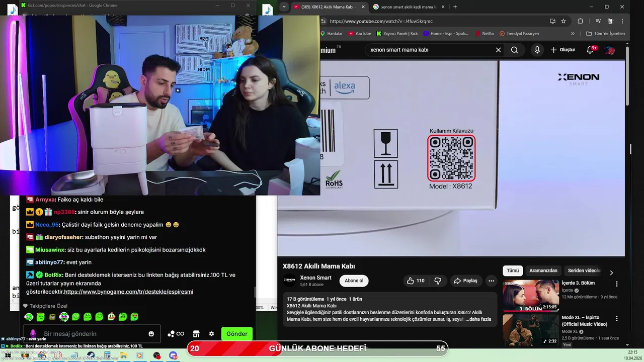Click the Abone ol subscribe button
644x362 pixels.
point(354,281)
